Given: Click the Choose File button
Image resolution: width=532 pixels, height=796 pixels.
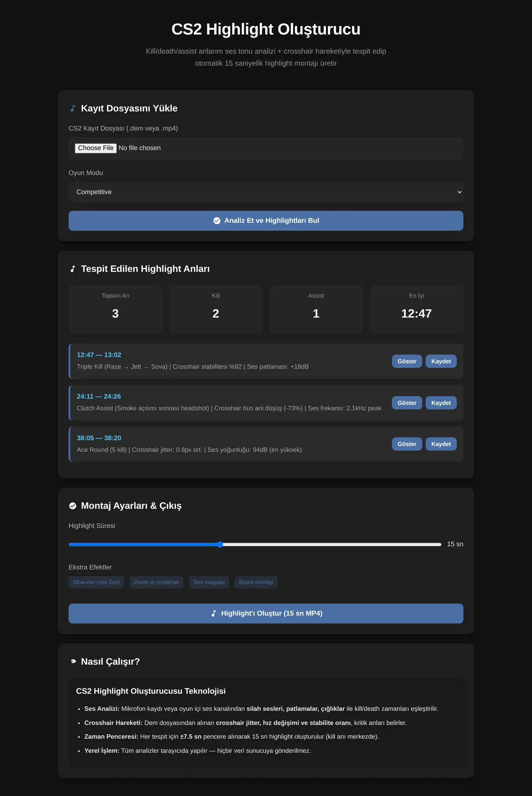Looking at the screenshot, I should (x=96, y=148).
